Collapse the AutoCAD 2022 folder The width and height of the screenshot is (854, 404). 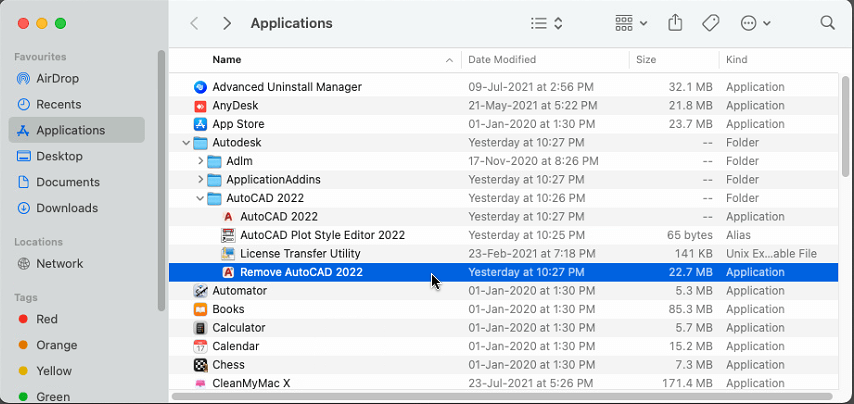click(200, 198)
